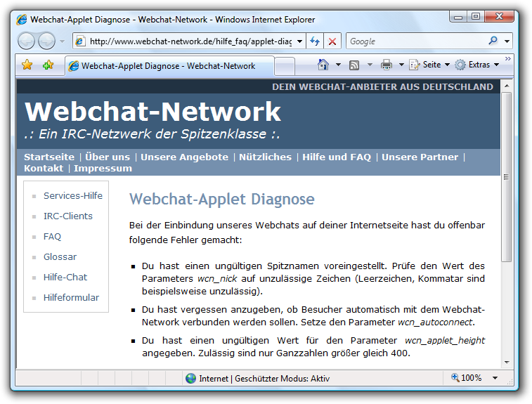Expand the Home button dropdown arrow
This screenshot has height=404, width=532.
tap(338, 65)
